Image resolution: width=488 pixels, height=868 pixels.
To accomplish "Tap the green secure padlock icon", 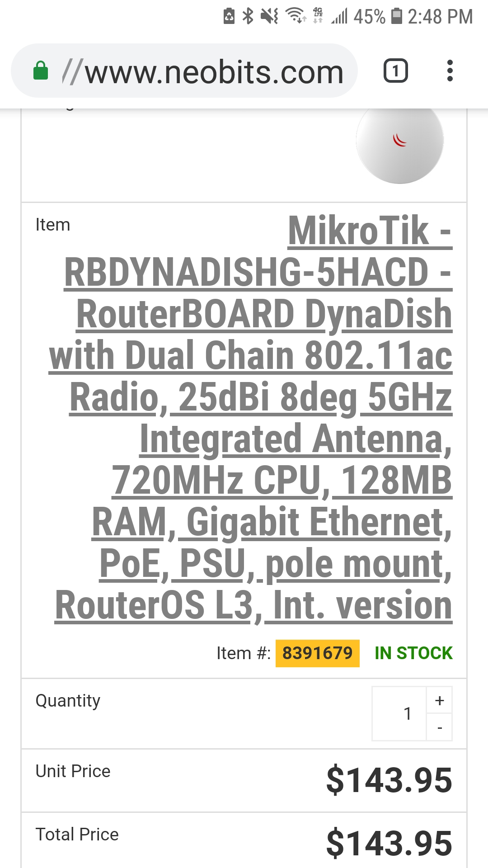I will [x=41, y=71].
